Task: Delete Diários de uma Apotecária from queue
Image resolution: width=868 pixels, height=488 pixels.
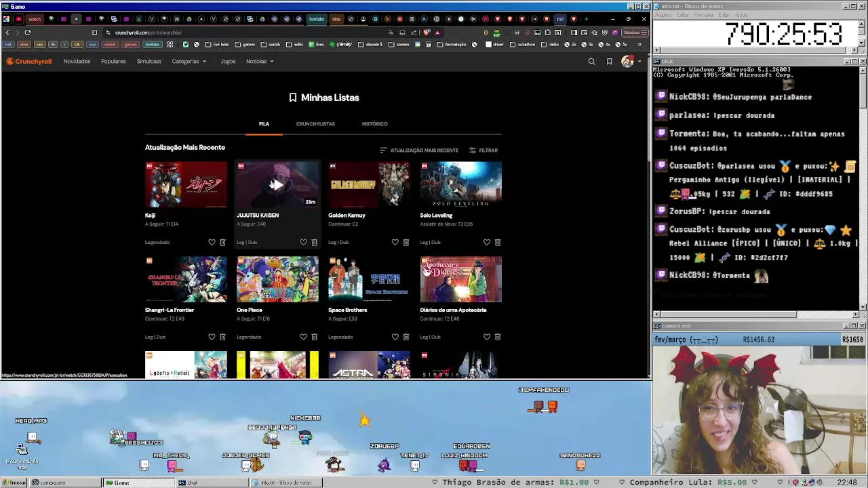Action: (497, 337)
